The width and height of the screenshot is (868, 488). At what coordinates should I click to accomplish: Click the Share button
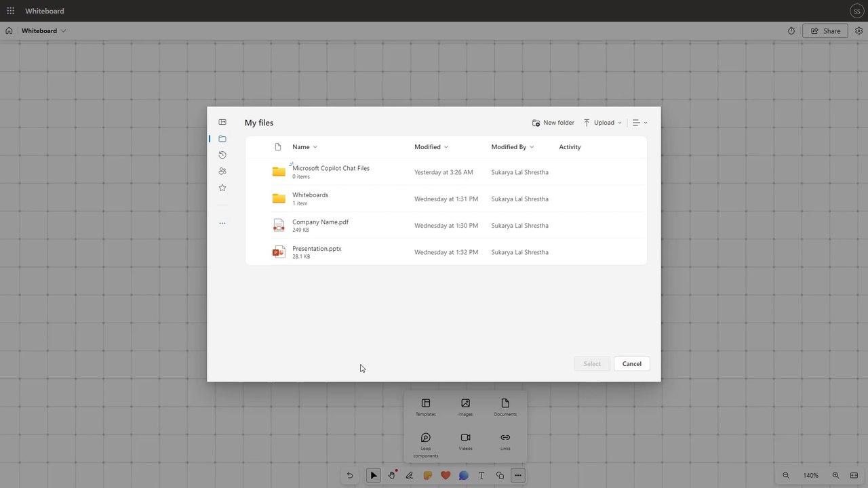(x=825, y=31)
